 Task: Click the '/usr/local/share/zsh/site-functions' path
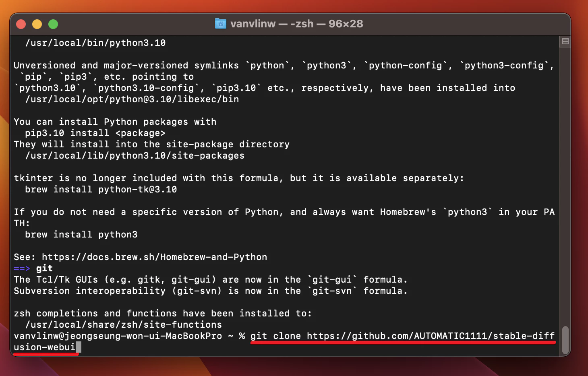(124, 324)
